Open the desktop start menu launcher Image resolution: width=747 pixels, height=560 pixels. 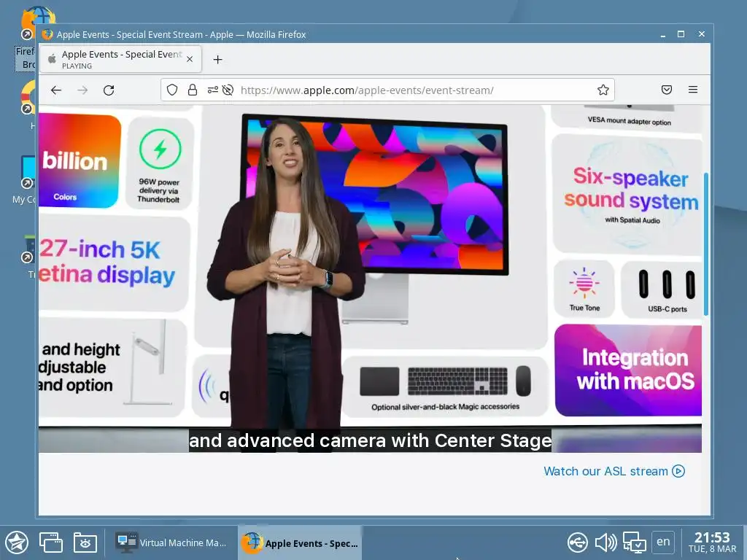click(x=18, y=542)
